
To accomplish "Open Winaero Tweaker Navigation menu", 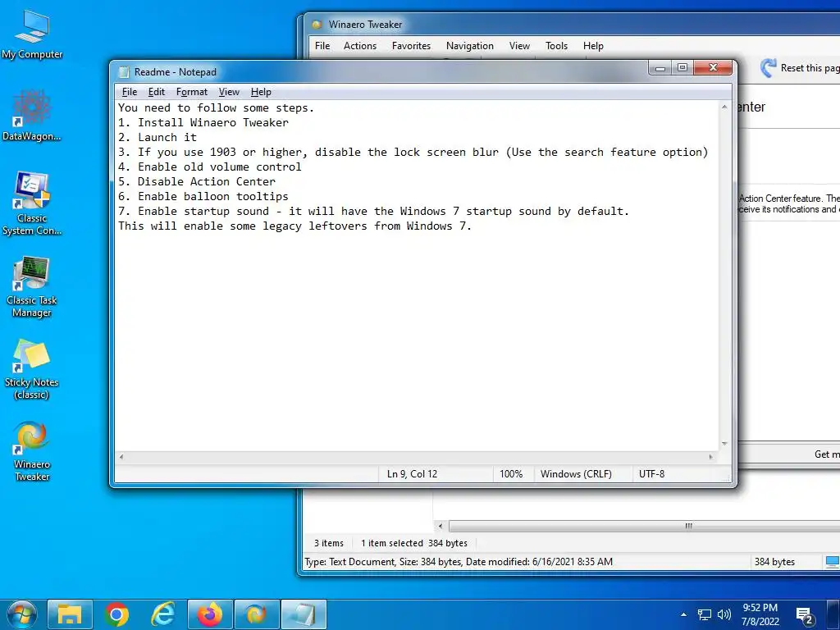I will [470, 46].
